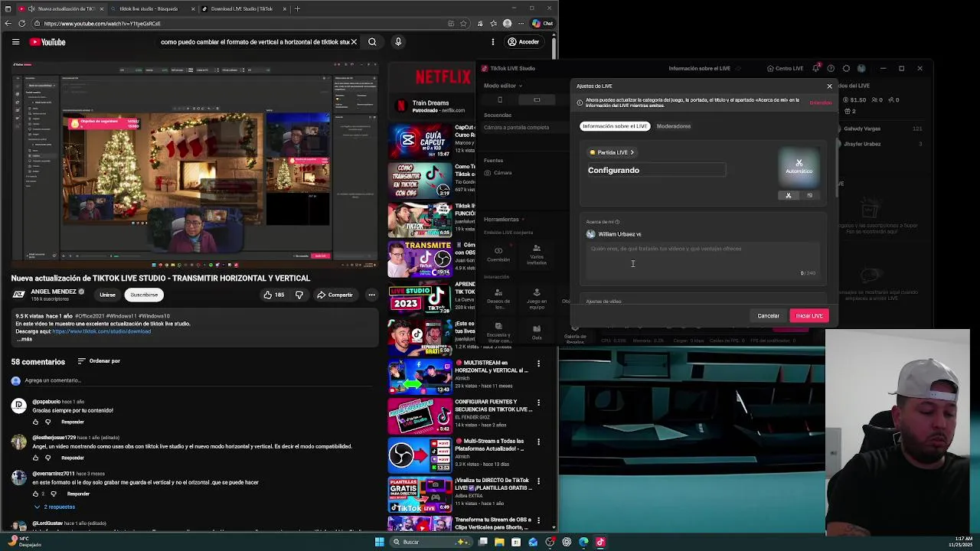
Task: Open the settings gear in TikTok LIVE Studio
Action: coord(846,68)
